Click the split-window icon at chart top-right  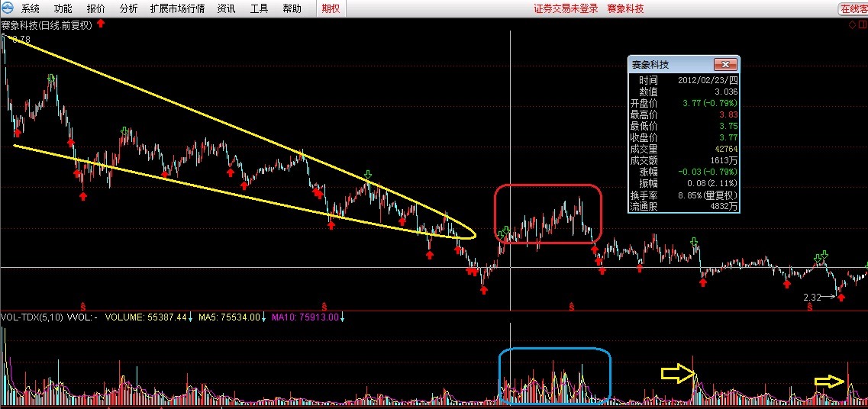coord(861,25)
